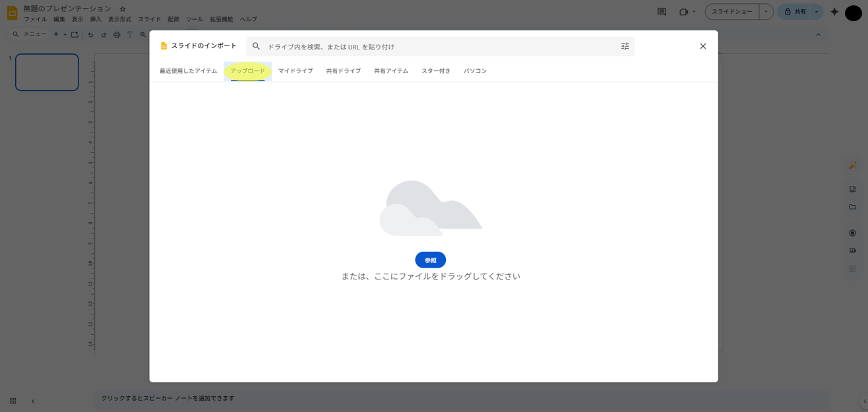Open the grid view icon
The height and width of the screenshot is (412, 868).
click(13, 401)
